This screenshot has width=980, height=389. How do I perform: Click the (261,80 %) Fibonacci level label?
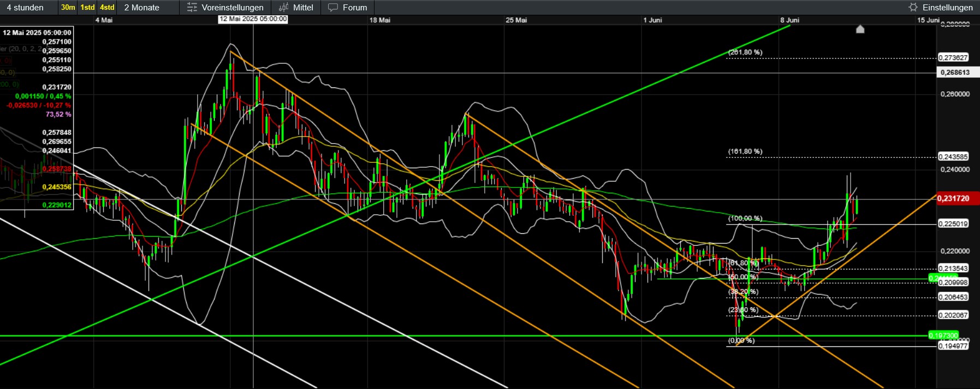(745, 52)
